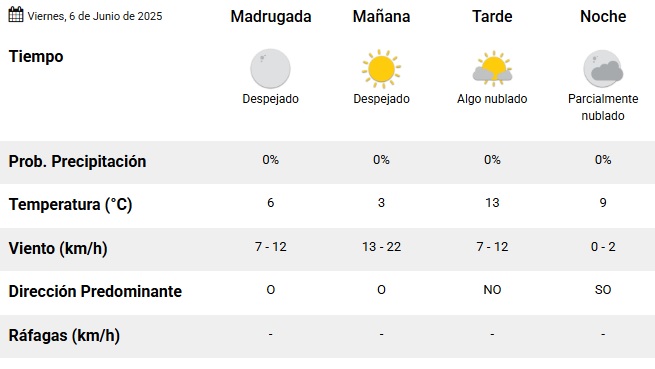Image resolution: width=655 pixels, height=369 pixels.
Task: Click the clear moon icon for Madrugada
Action: click(270, 69)
